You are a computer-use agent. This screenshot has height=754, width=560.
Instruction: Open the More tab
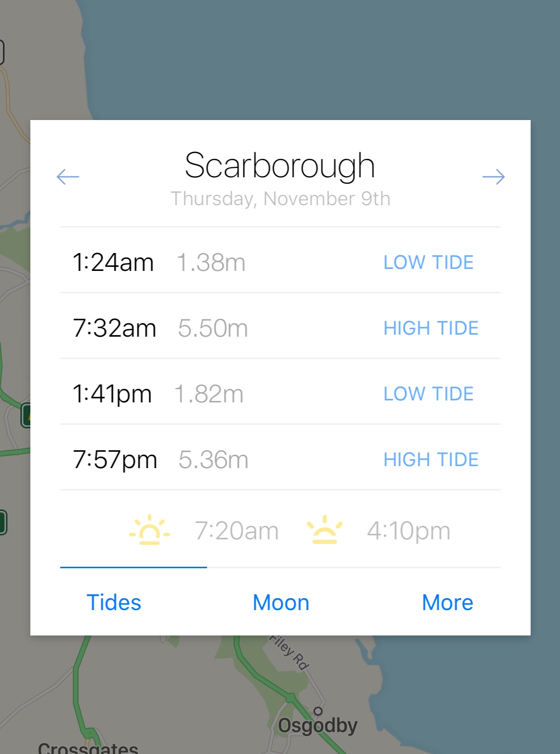447,602
